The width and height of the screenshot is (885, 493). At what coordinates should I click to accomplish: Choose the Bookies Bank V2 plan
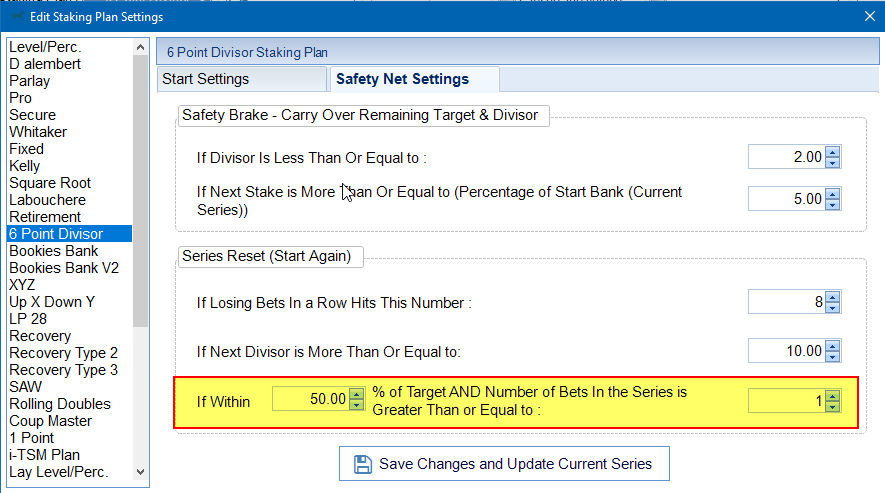64,268
